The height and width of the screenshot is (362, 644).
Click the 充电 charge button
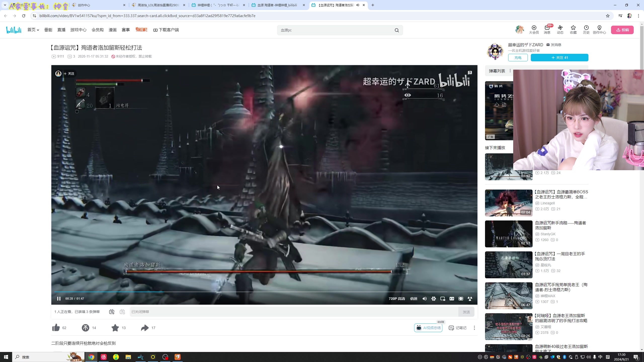click(x=518, y=58)
